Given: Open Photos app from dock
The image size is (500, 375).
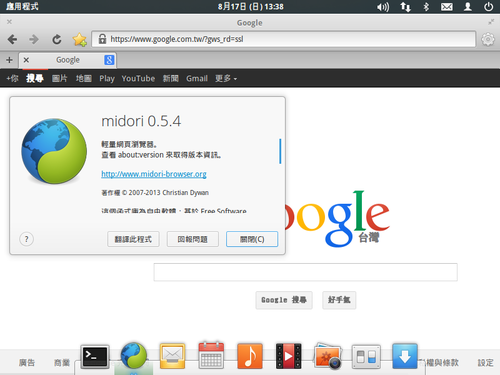Looking at the screenshot, I should click(x=328, y=356).
